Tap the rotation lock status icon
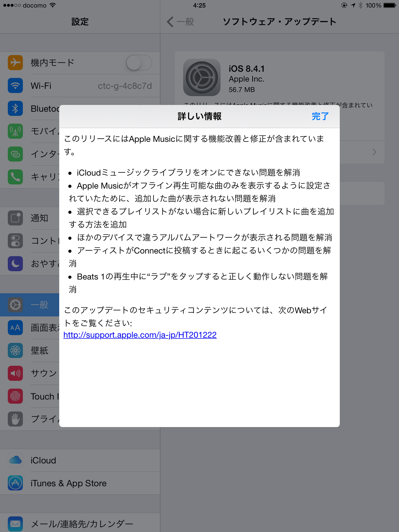This screenshot has height=532, width=399. (344, 5)
